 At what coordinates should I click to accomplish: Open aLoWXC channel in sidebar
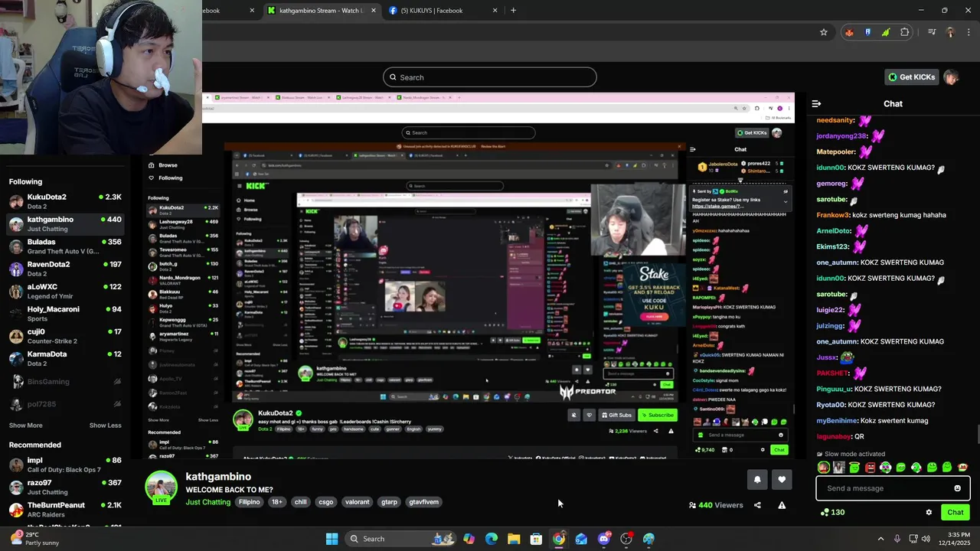pyautogui.click(x=65, y=291)
